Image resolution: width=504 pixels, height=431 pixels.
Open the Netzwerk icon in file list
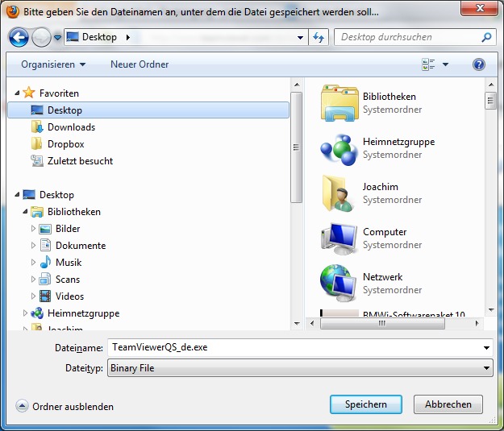[339, 283]
